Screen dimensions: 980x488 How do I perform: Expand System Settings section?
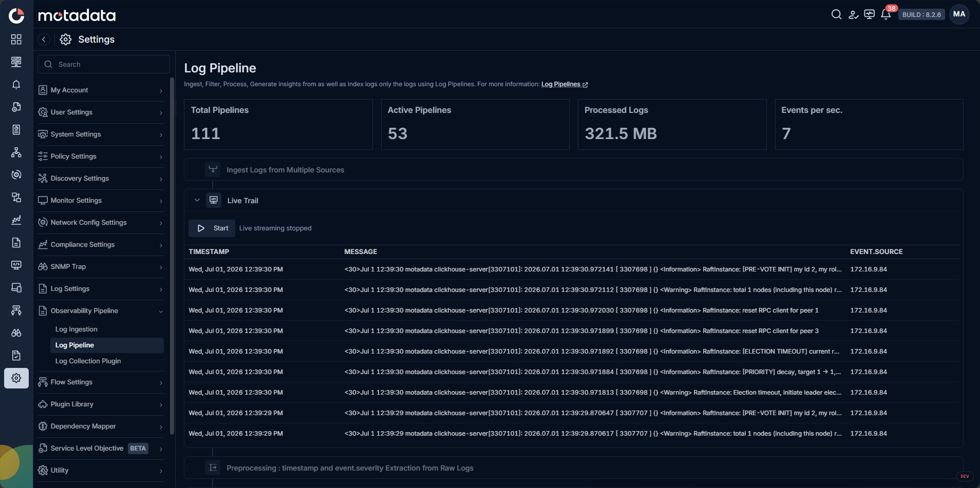point(101,134)
